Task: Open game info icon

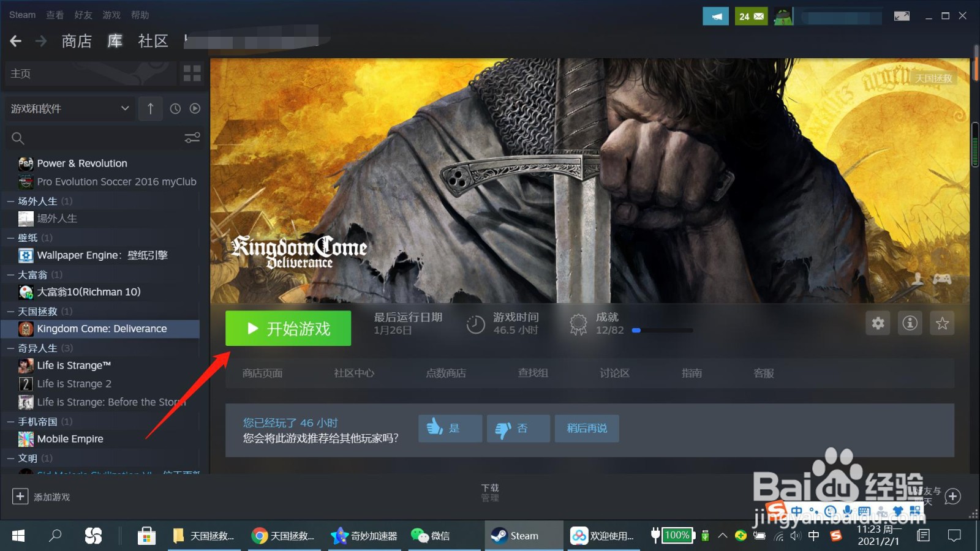Action: click(910, 323)
